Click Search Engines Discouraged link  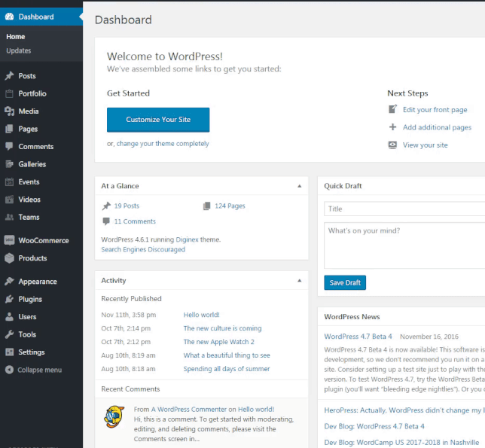tap(143, 249)
